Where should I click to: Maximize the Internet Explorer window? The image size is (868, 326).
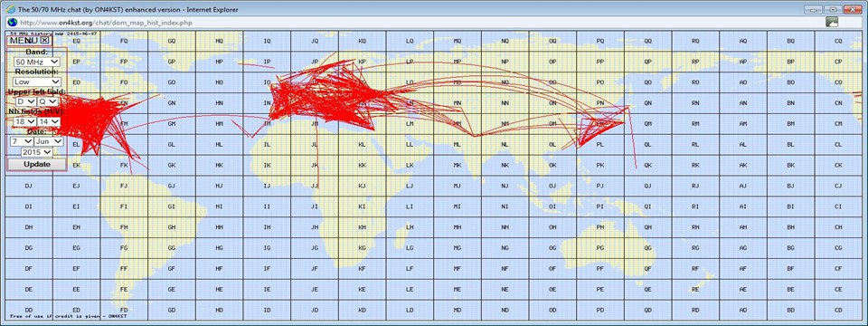tap(832, 9)
